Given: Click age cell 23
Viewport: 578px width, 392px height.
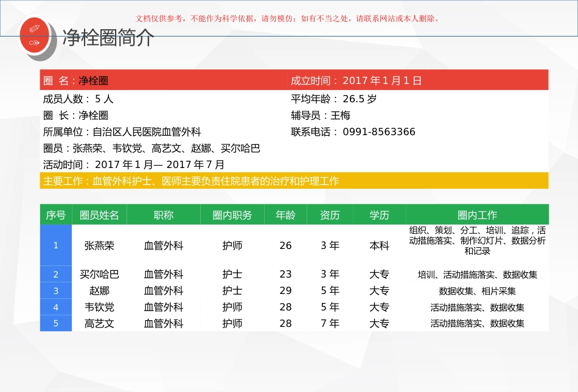Looking at the screenshot, I should (285, 274).
